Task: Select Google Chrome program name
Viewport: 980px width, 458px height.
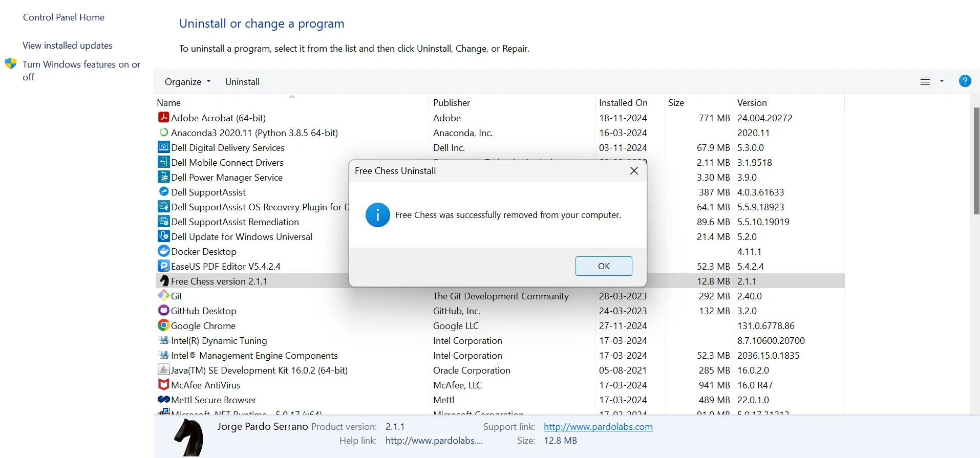Action: point(203,325)
